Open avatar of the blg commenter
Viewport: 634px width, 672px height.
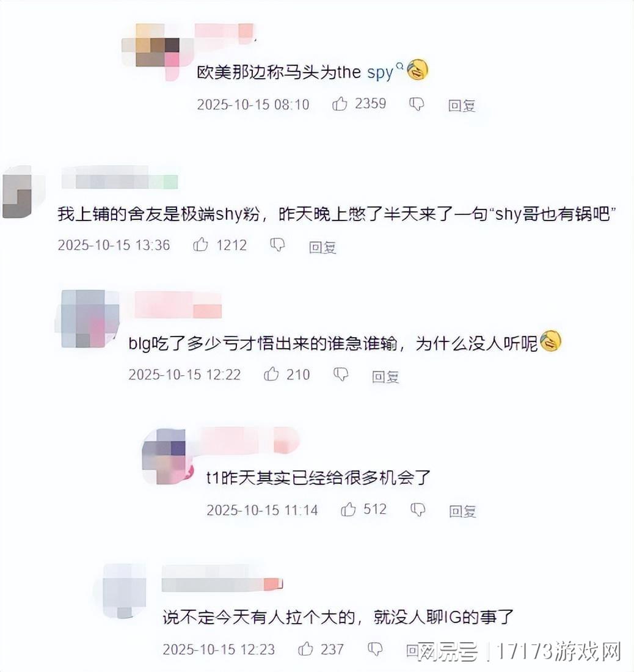(x=88, y=318)
